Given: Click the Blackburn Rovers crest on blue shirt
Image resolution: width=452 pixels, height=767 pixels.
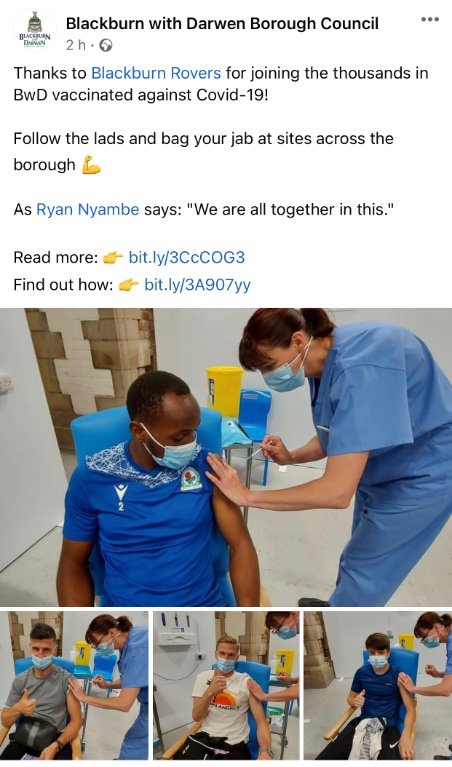Looking at the screenshot, I should coord(190,480).
